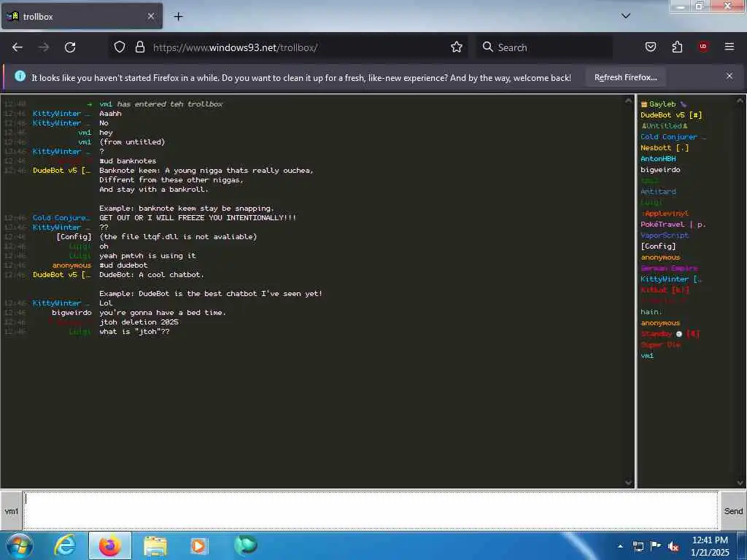Click the muted volume tray icon
Viewport: 747px width, 560px height.
[673, 547]
